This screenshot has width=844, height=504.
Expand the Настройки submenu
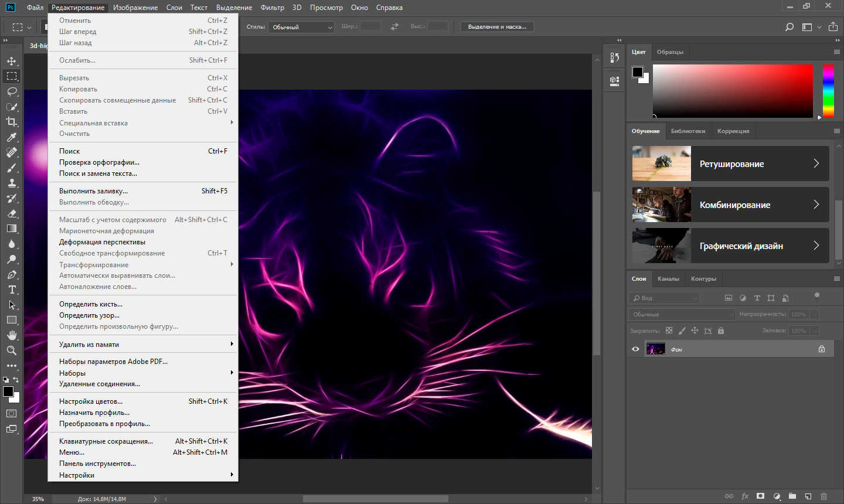[143, 475]
